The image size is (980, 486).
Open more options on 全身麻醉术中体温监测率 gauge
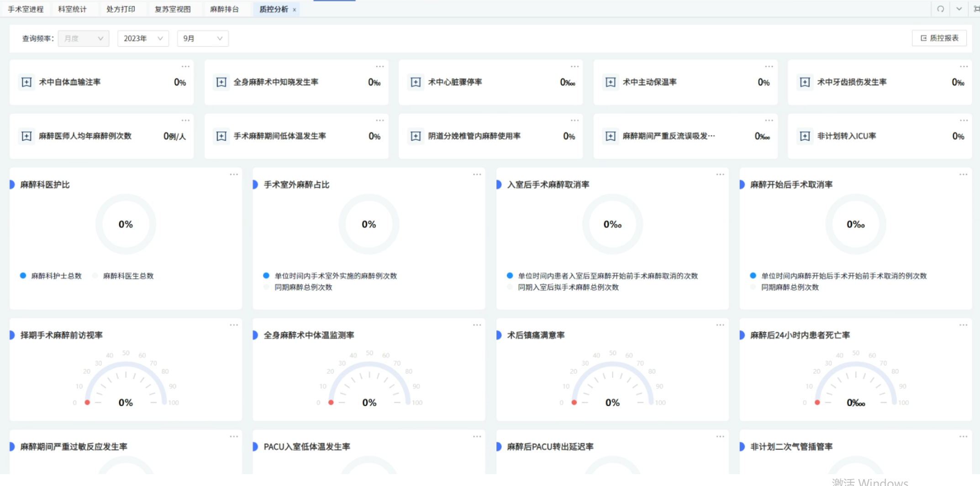(x=477, y=325)
